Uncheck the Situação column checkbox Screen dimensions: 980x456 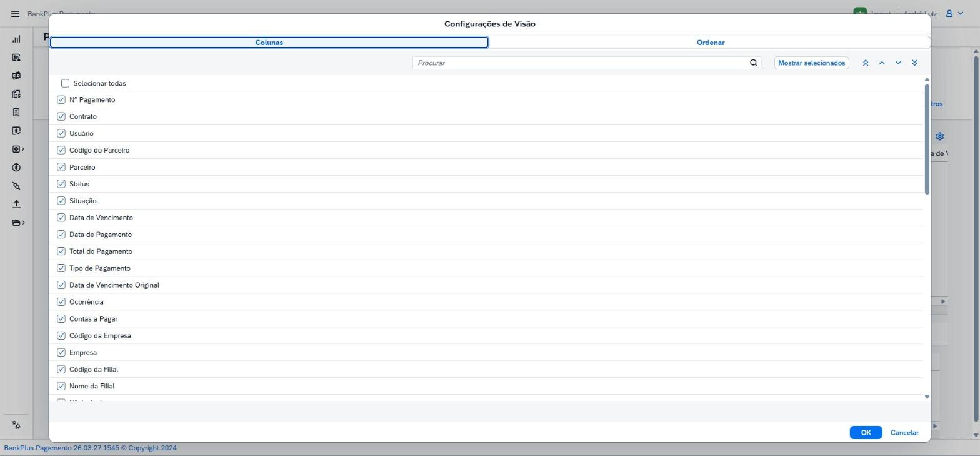[61, 201]
